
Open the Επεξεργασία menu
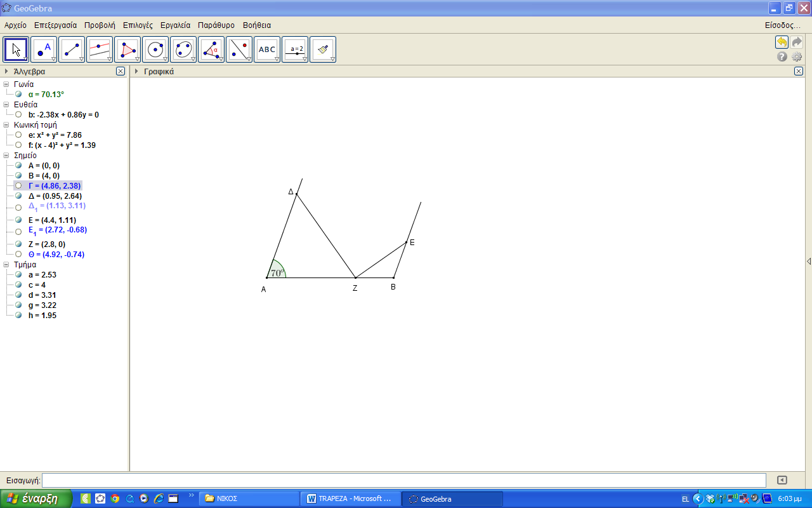55,25
